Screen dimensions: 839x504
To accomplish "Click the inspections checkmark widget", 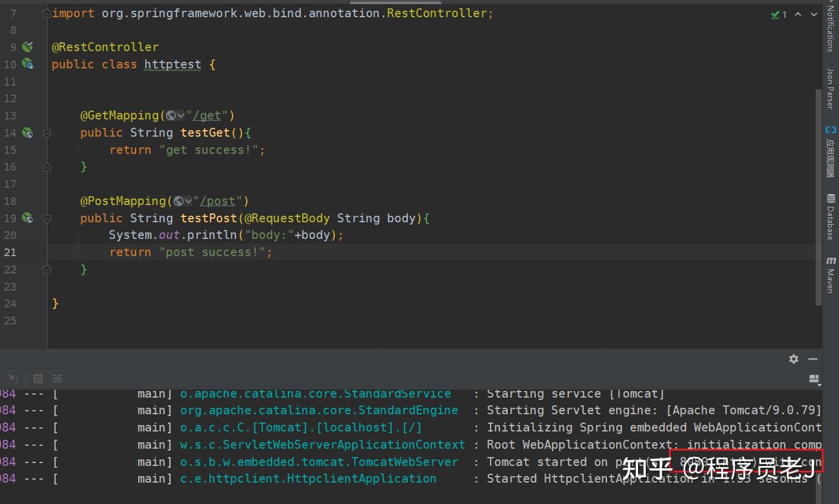I will click(777, 14).
